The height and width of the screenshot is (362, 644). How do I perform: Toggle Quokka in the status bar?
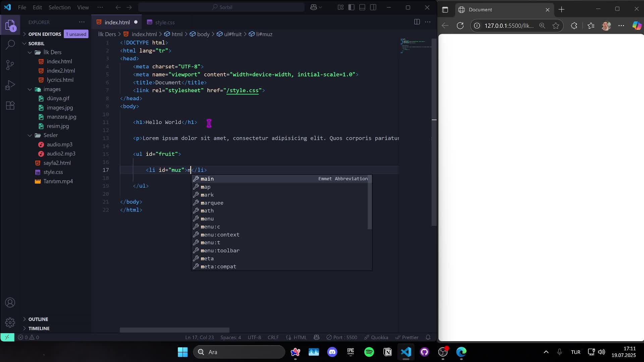tap(376, 338)
